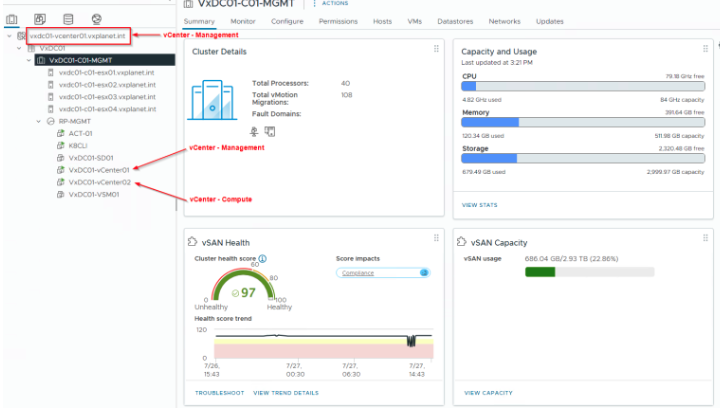Switch to the Hosts tab
The height and width of the screenshot is (411, 720).
click(x=382, y=22)
